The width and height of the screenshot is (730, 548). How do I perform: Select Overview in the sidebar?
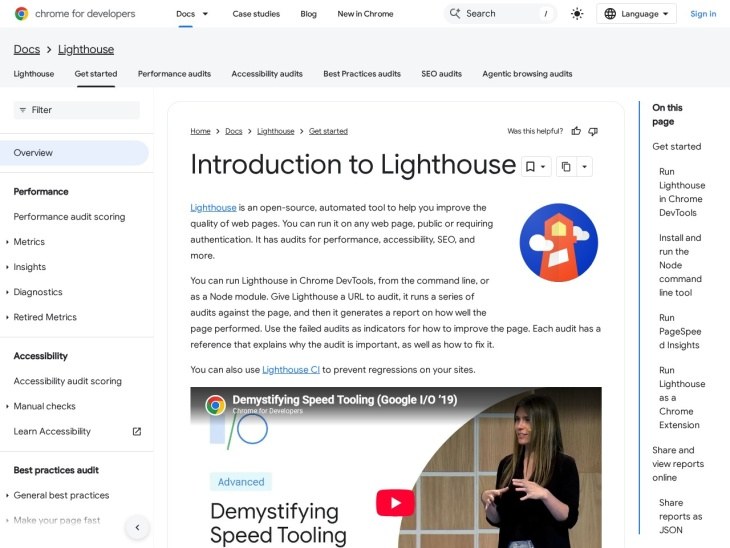[74, 153]
